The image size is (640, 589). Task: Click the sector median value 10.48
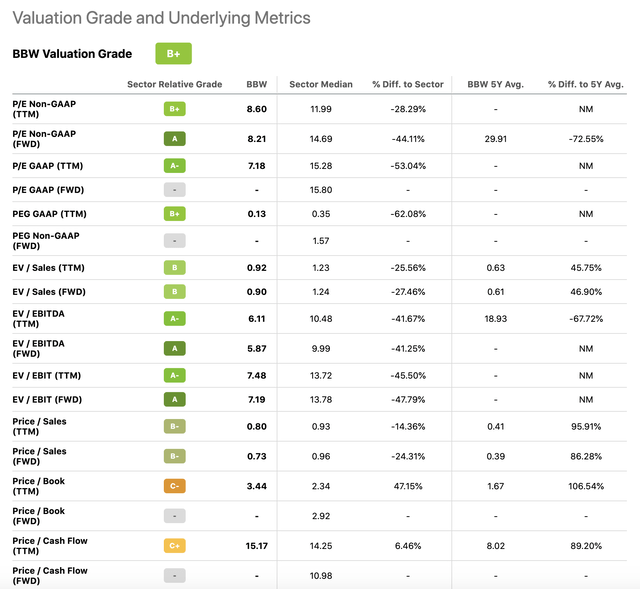321,319
